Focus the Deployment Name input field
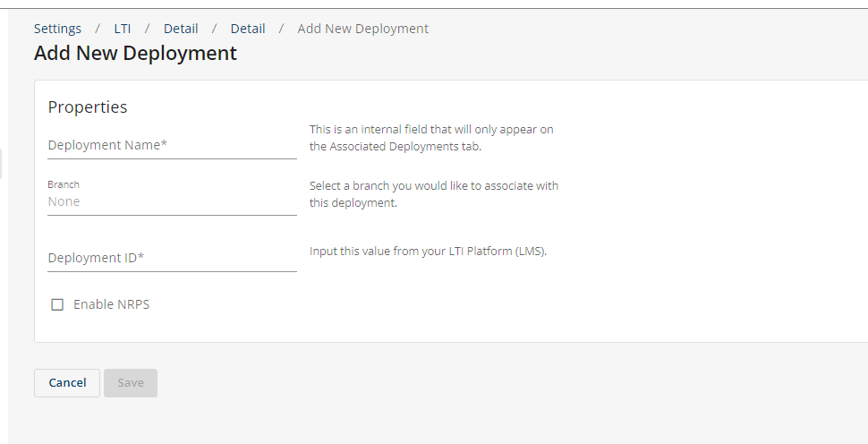Viewport: 868px width, 444px height. point(172,146)
